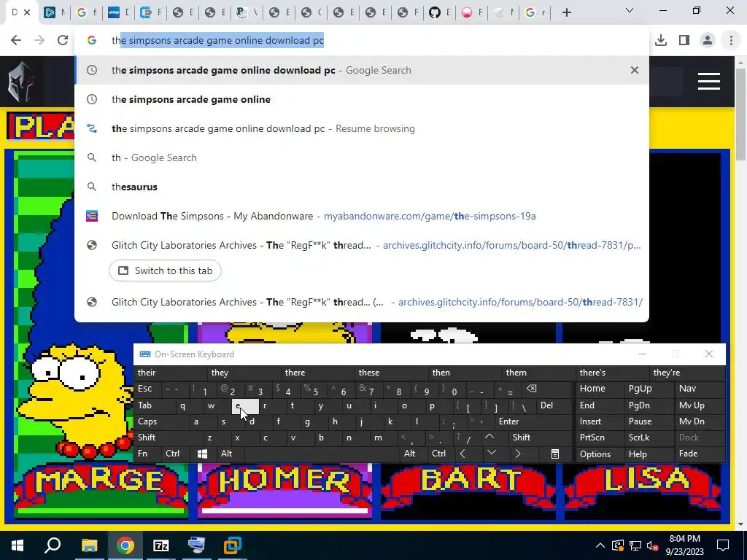This screenshot has width=747, height=560.
Task: Open the clock showing 8:04 PM
Action: pyautogui.click(x=684, y=545)
